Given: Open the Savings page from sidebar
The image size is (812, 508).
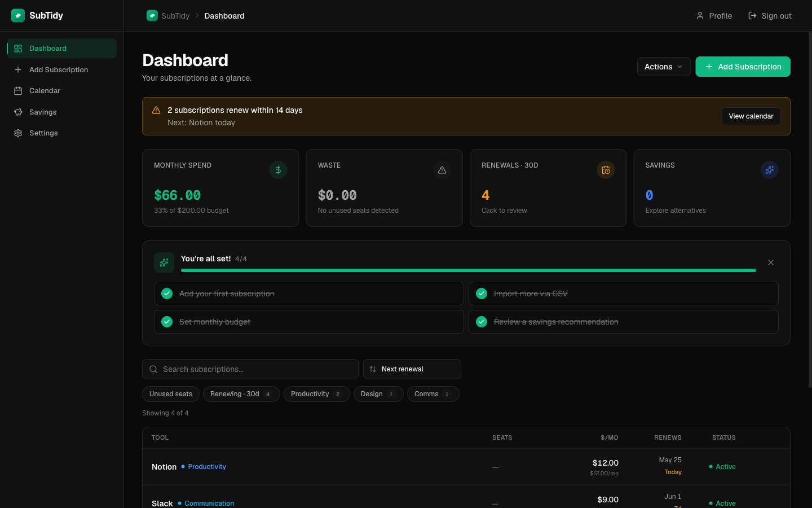Looking at the screenshot, I should click(61, 112).
